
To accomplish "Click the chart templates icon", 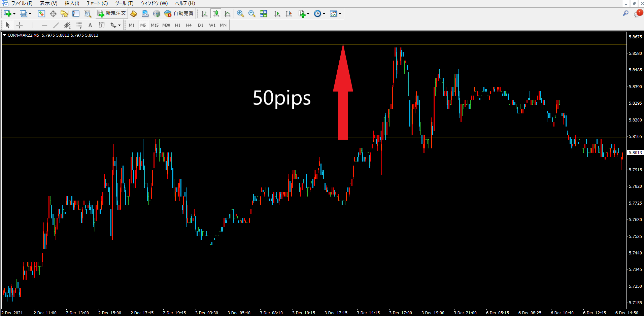I will (333, 13).
